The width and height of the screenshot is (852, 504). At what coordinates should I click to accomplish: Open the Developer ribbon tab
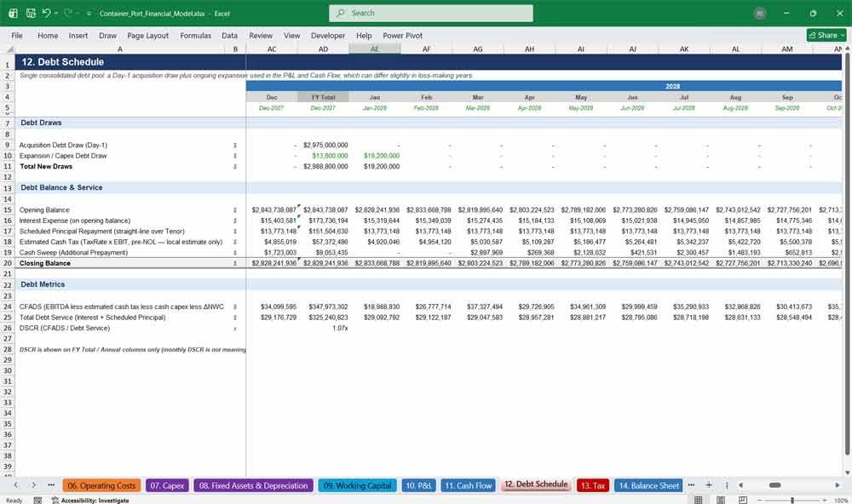point(328,35)
